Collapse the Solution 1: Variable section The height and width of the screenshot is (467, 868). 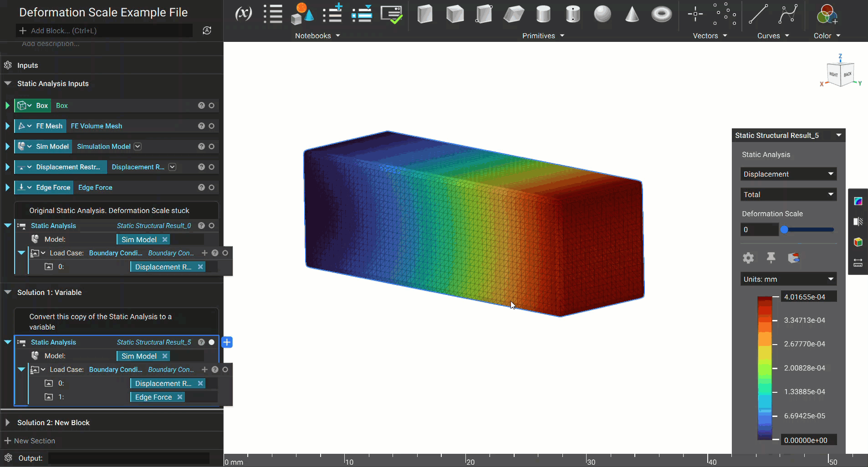[x=7, y=292]
